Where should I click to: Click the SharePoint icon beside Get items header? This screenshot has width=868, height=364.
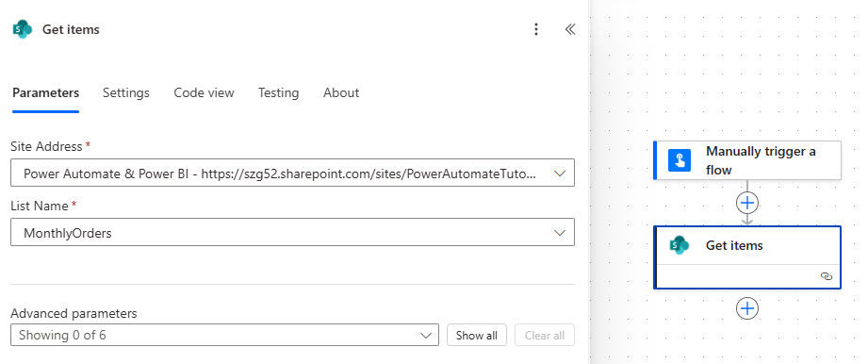click(x=22, y=29)
